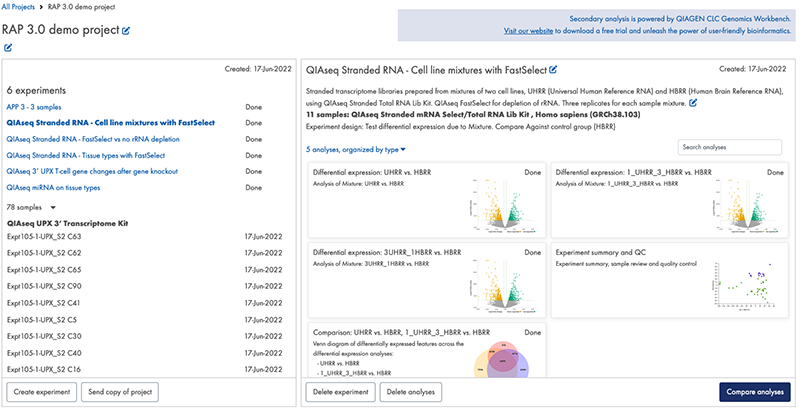Open Tissue types with FastSelect experiment
Screen dimensions: 800x409
pos(86,156)
